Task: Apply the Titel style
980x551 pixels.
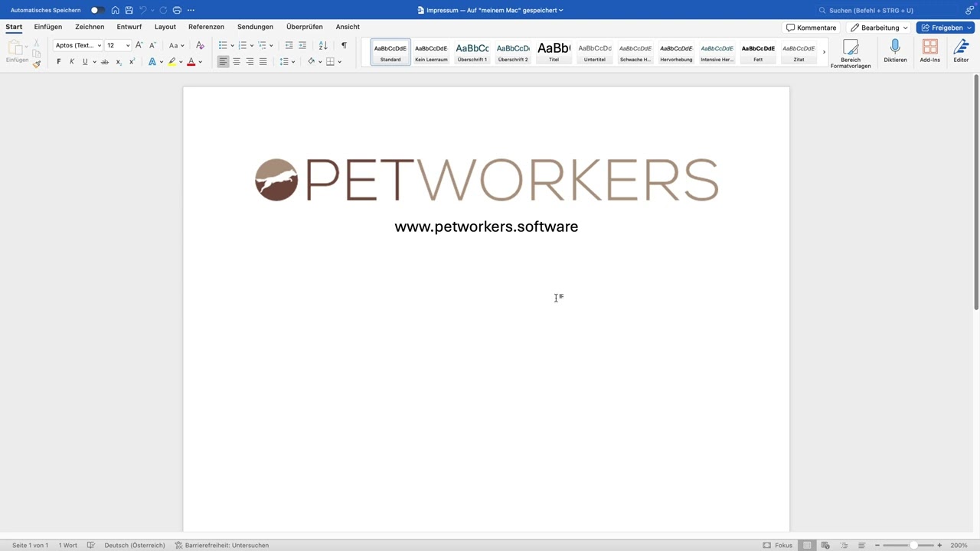Action: click(554, 52)
